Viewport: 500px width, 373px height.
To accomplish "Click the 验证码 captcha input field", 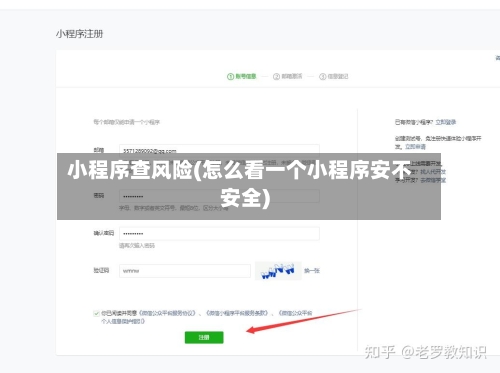I will tap(185, 271).
